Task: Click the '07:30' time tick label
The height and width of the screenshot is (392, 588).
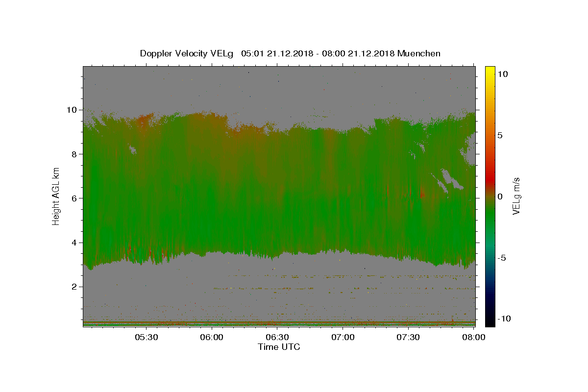Action: click(408, 338)
